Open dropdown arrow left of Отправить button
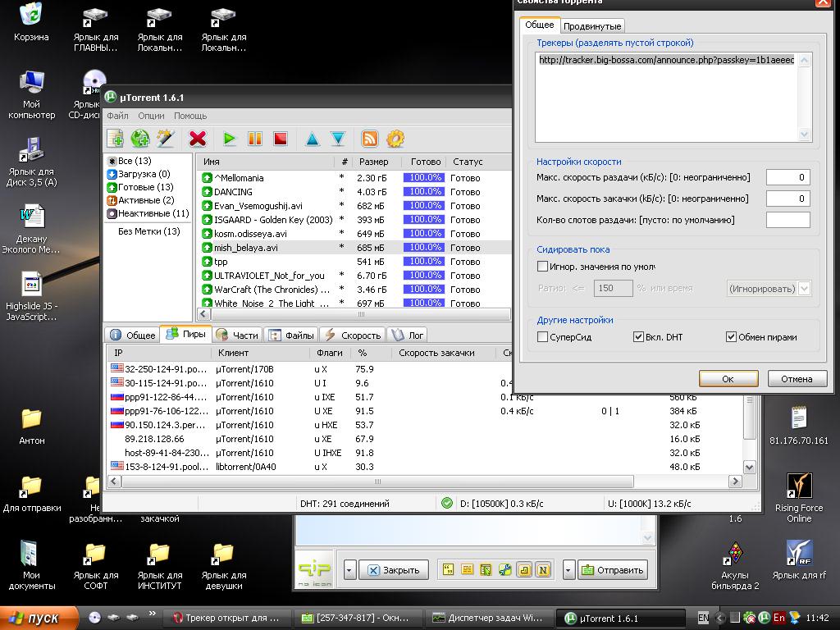This screenshot has height=630, width=840. coord(568,570)
